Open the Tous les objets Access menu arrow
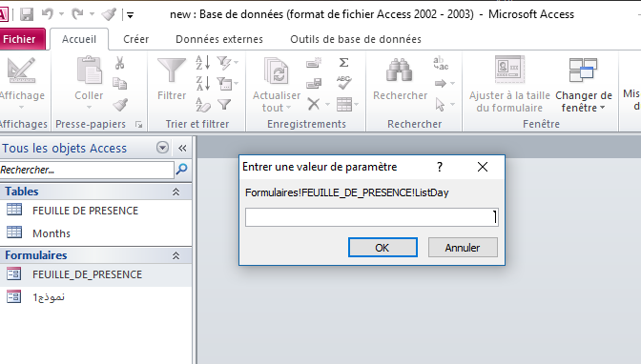This screenshot has height=364, width=641. point(163,148)
